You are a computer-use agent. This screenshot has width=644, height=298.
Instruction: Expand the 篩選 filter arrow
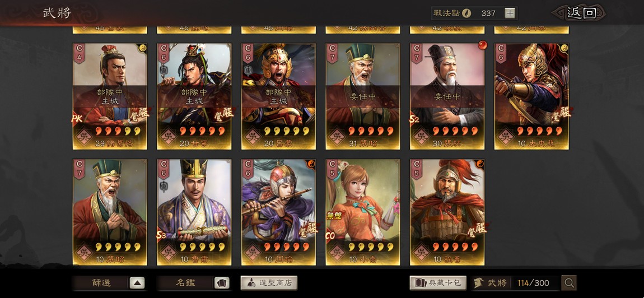point(137,283)
